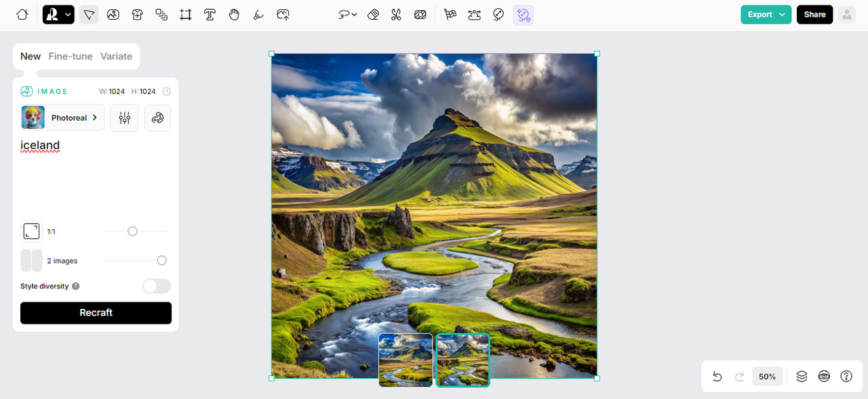Image resolution: width=868 pixels, height=399 pixels.
Task: Open the help question mark icon
Action: [x=846, y=377]
